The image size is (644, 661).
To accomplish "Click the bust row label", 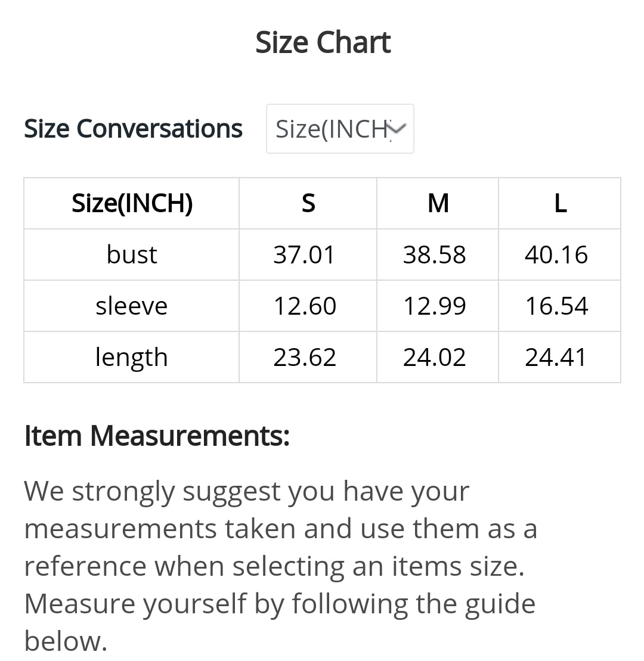I will pyautogui.click(x=132, y=255).
